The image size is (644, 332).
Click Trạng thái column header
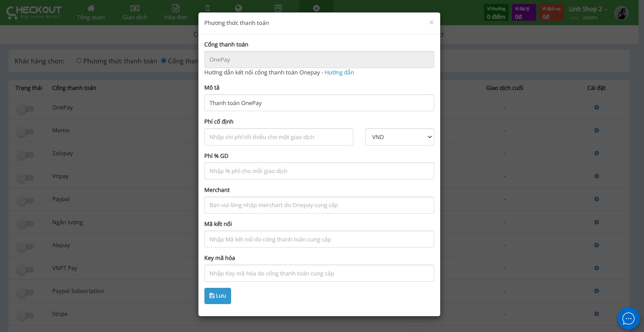pyautogui.click(x=29, y=88)
